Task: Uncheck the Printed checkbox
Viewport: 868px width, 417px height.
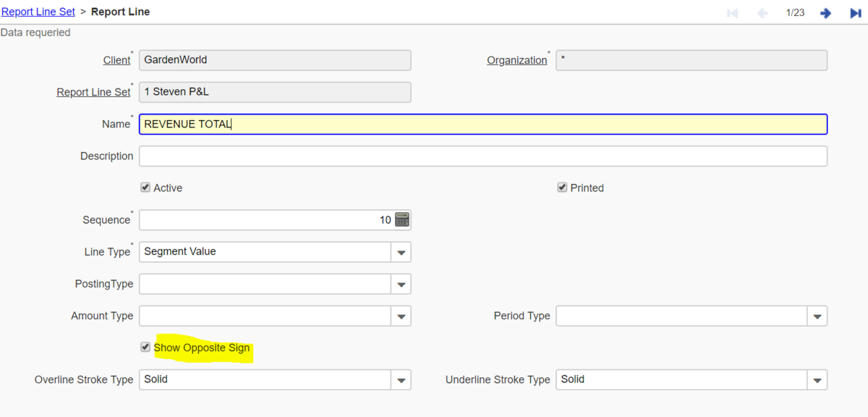Action: pos(562,188)
